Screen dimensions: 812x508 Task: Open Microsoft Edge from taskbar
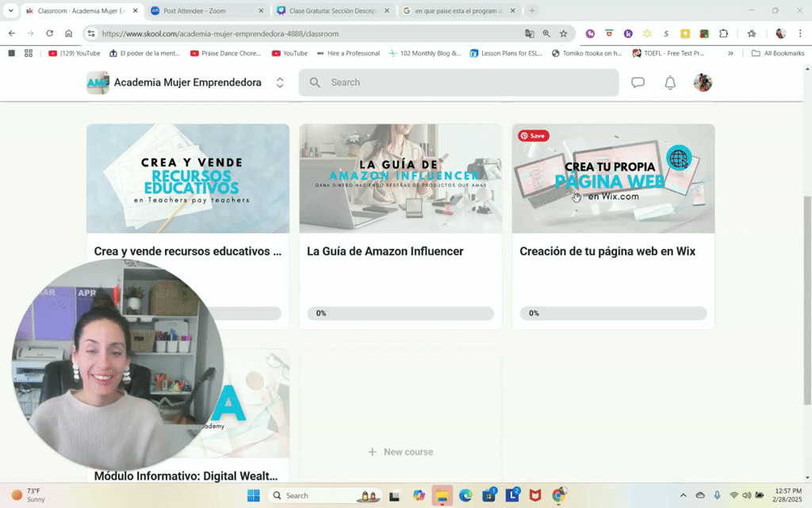coord(465,495)
